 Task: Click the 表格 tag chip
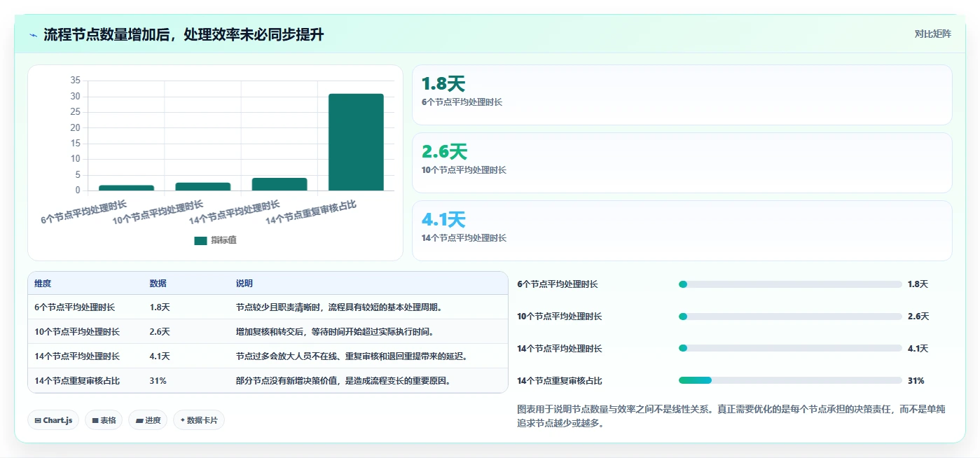click(104, 420)
